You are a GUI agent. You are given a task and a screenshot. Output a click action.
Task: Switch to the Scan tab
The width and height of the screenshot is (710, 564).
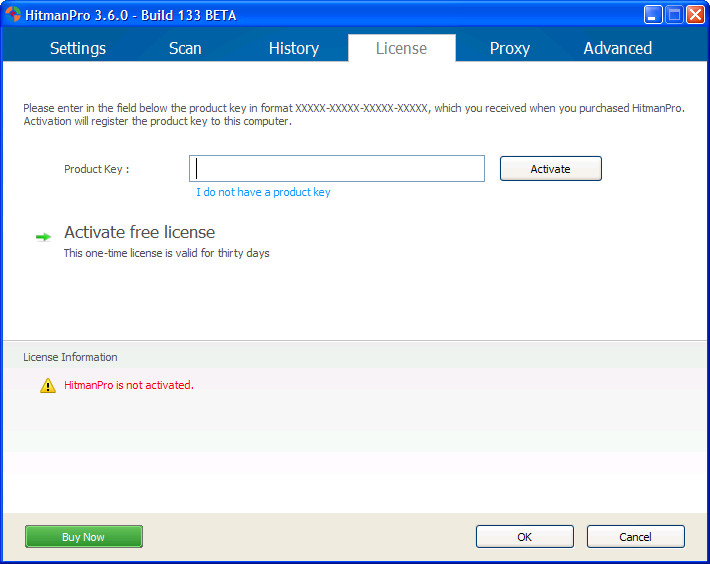[x=185, y=48]
